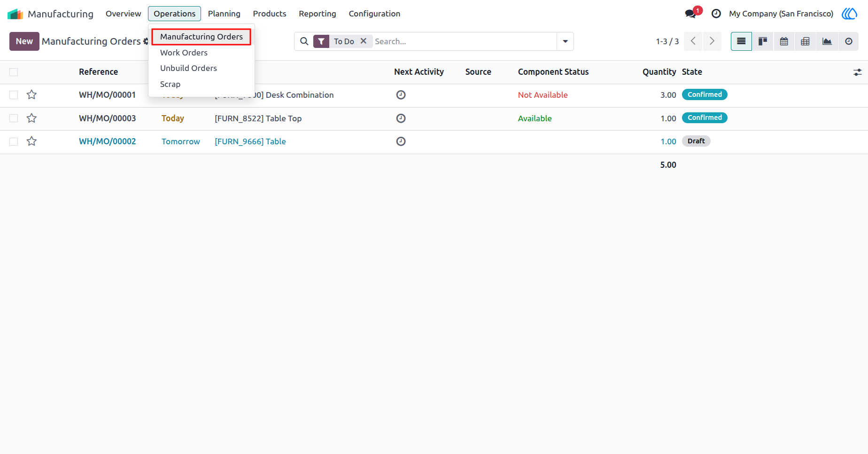Switch to pivot view
This screenshot has width=868, height=454.
pyautogui.click(x=805, y=41)
